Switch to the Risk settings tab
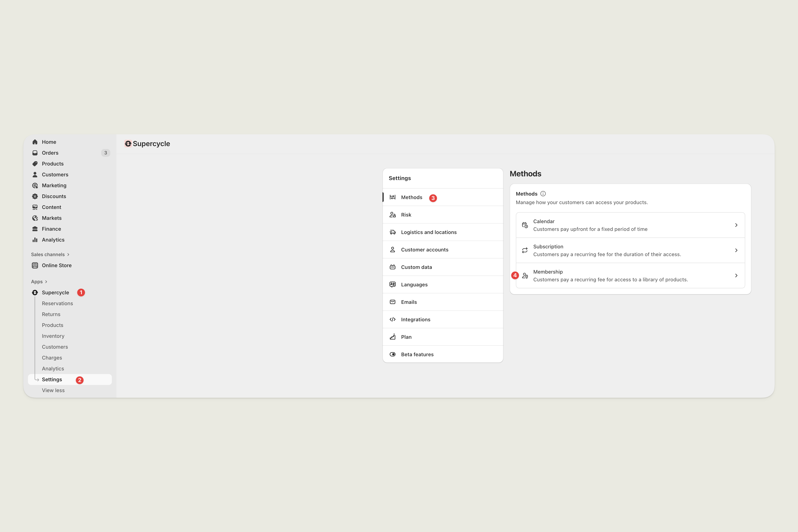Screen dimensions: 798x532 (406, 214)
